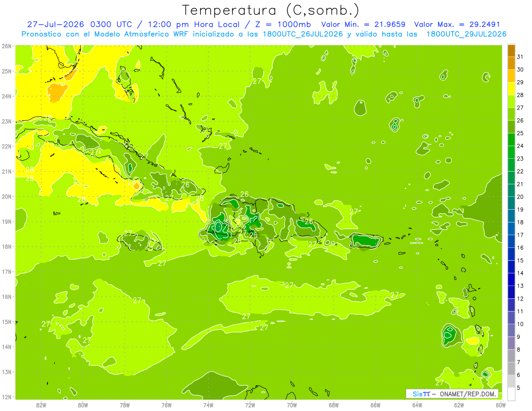Click the 62W longitude axis label

tap(459, 405)
